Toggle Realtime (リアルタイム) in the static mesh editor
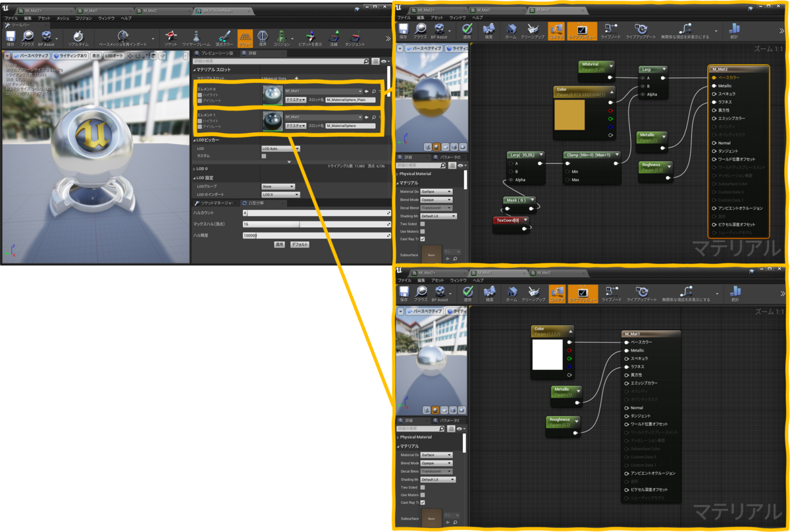The image size is (790, 532). 78,38
